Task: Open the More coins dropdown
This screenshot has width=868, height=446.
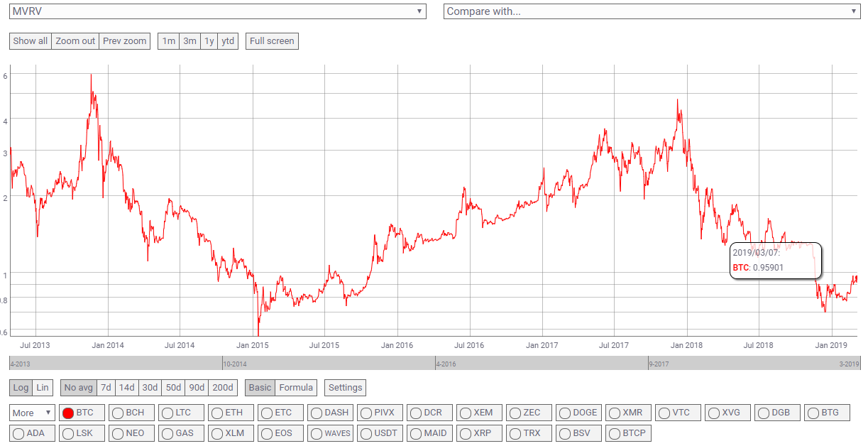Action: click(32, 413)
